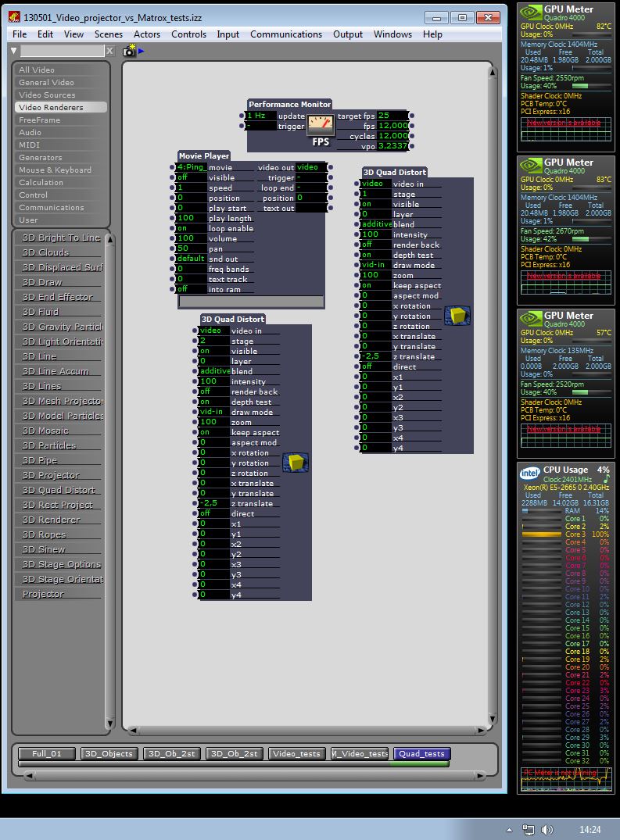Click Performance Monitor update value 1 Hz
The image size is (620, 840).
(261, 115)
